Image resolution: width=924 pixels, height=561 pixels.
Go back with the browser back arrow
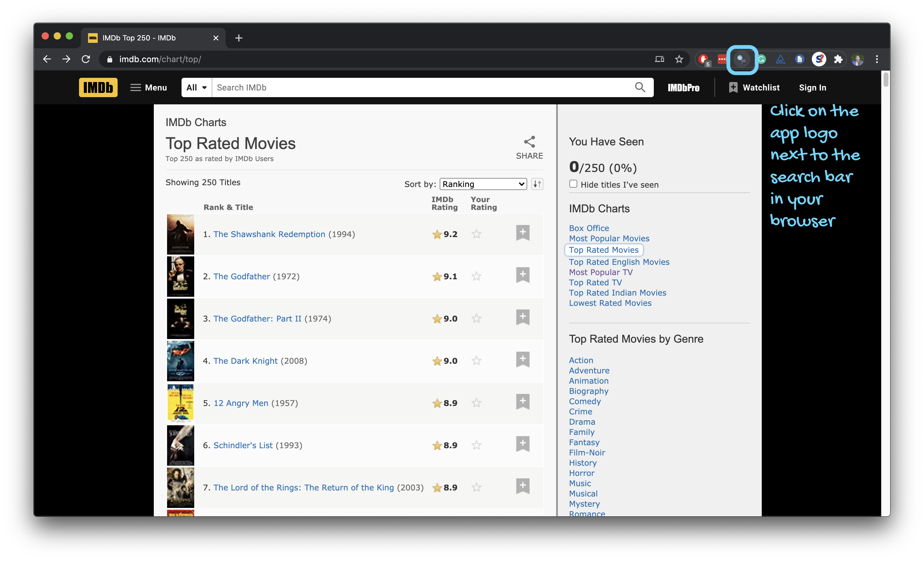[x=47, y=59]
